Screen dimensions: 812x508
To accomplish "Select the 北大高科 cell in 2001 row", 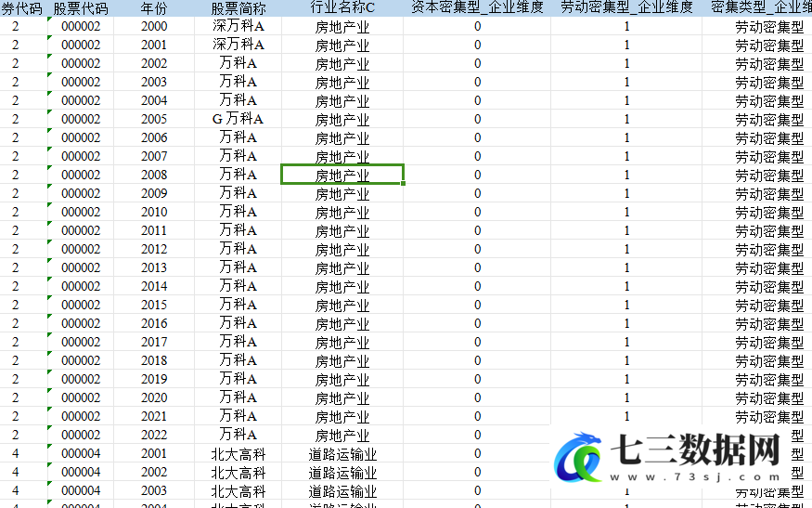I will (x=238, y=454).
